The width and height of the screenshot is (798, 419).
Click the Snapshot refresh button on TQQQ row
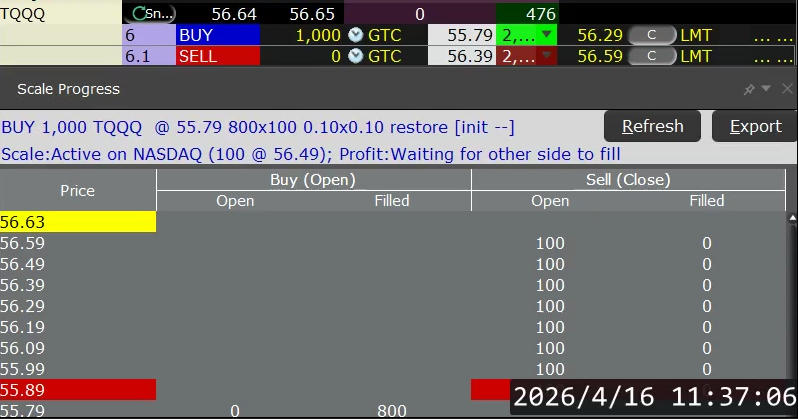[152, 14]
